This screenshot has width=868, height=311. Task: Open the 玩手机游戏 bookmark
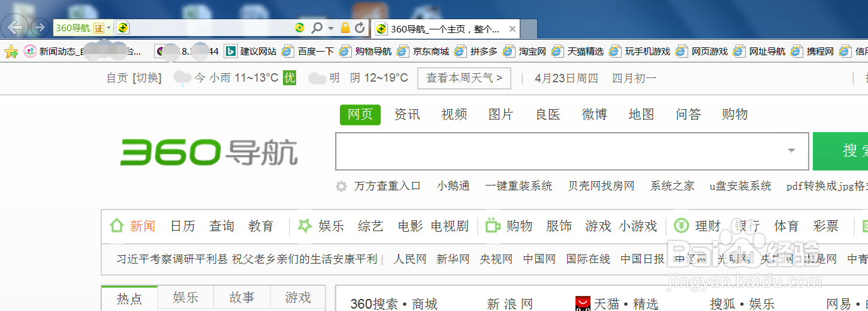(x=640, y=52)
